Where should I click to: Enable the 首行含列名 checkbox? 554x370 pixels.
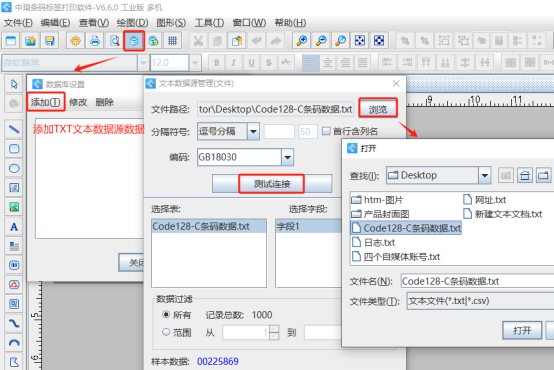326,131
